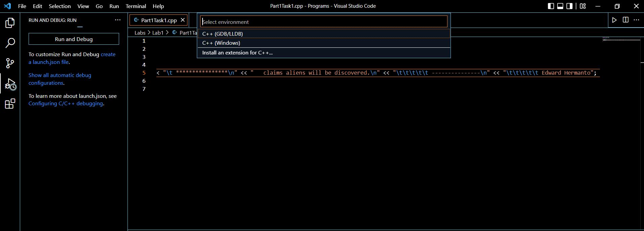Toggle the Secondary Side Bar layout icon
Image resolution: width=644 pixels, height=231 pixels.
point(569,6)
